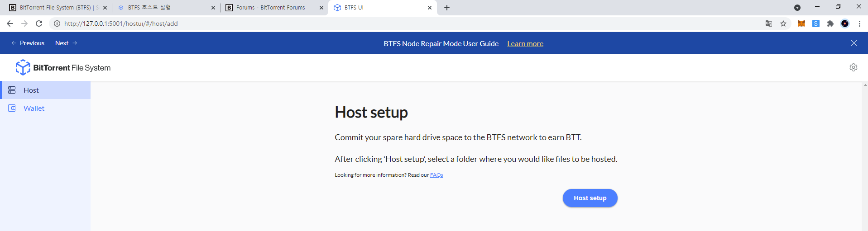Reload the current page

click(x=39, y=24)
